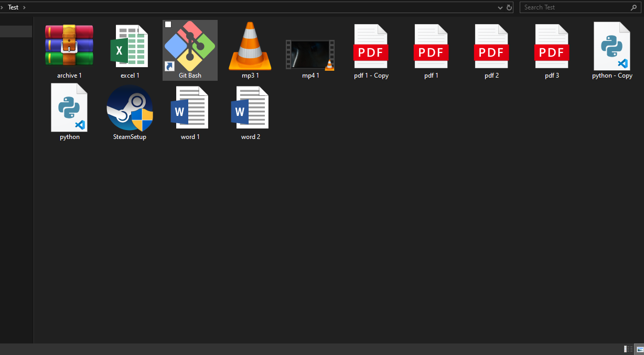
Task: Switch to large icons view in status bar
Action: 639,349
